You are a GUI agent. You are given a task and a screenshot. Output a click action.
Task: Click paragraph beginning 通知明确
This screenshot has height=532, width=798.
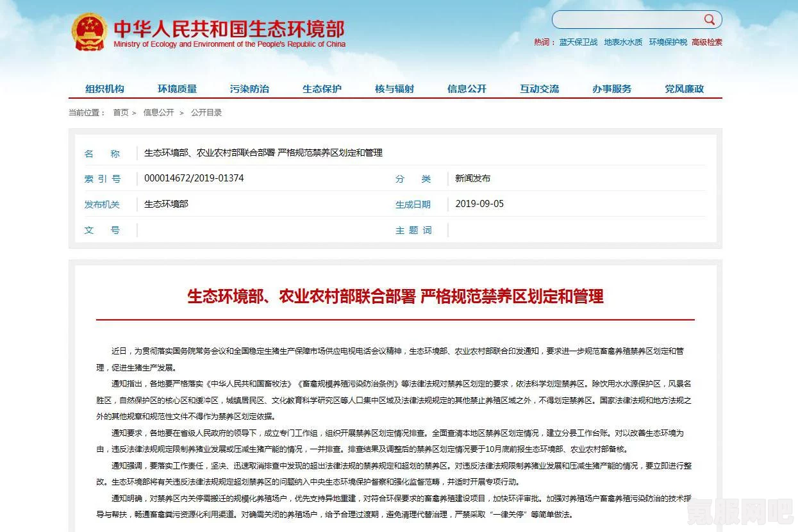(394, 506)
